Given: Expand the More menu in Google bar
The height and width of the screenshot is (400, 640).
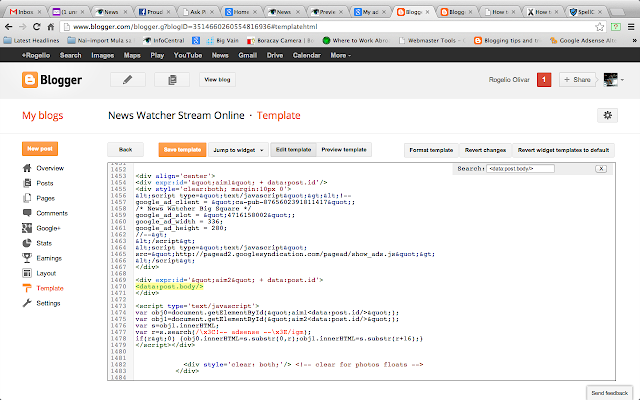Looking at the screenshot, I should (340, 56).
